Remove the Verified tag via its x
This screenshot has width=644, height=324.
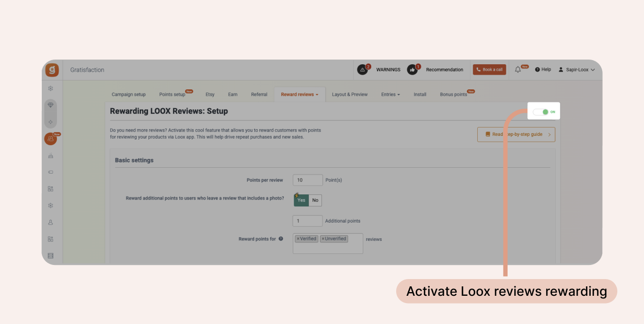pyautogui.click(x=298, y=239)
